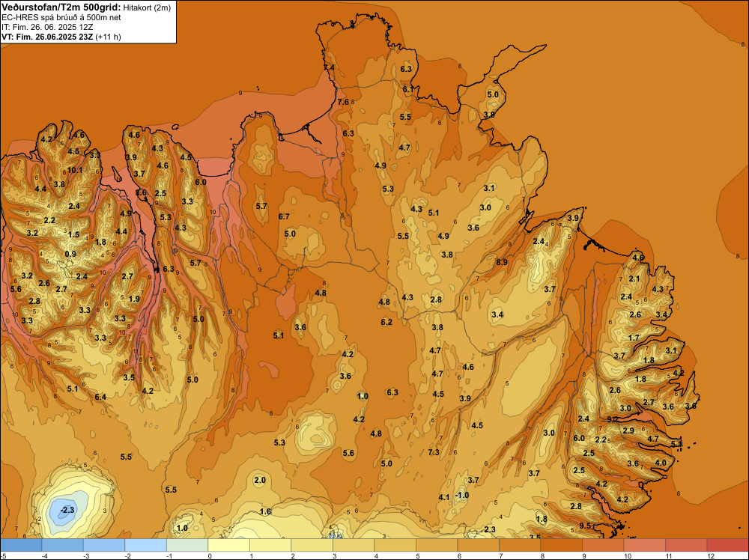Select the temperature value "2.1"
Viewport: 749px width, 560px height.
click(634, 279)
